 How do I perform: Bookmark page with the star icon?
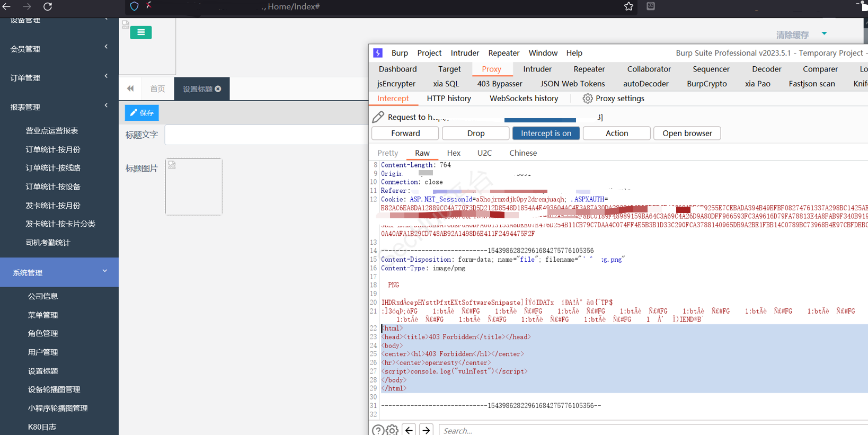pos(628,6)
